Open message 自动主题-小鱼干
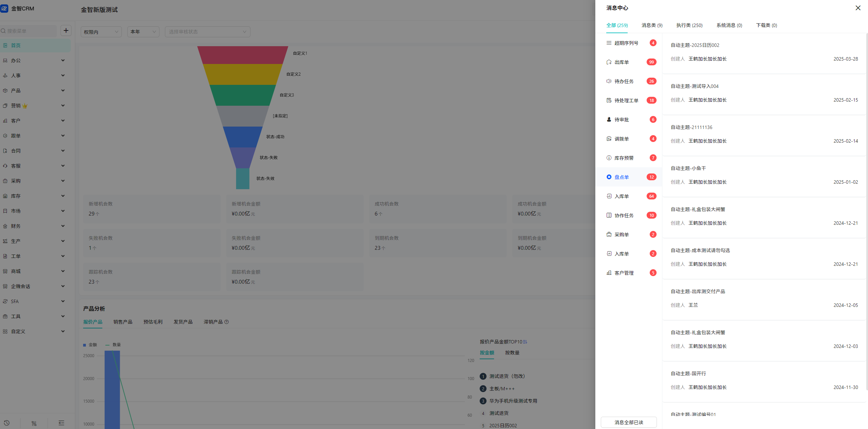The height and width of the screenshot is (429, 868). pyautogui.click(x=764, y=177)
